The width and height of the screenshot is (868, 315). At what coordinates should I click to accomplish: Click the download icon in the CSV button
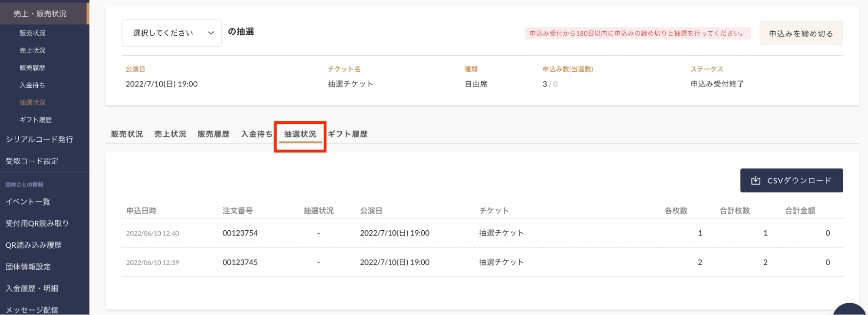[x=756, y=181]
